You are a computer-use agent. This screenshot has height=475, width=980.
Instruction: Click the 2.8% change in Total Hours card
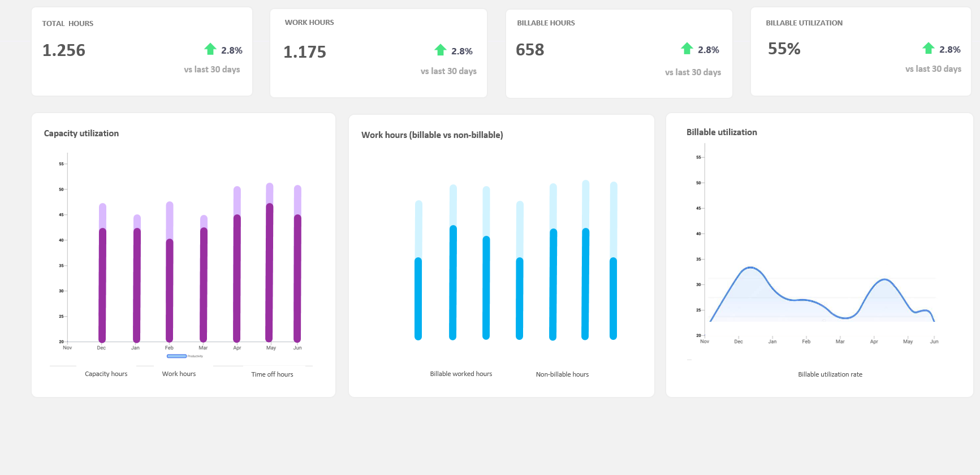pyautogui.click(x=232, y=50)
